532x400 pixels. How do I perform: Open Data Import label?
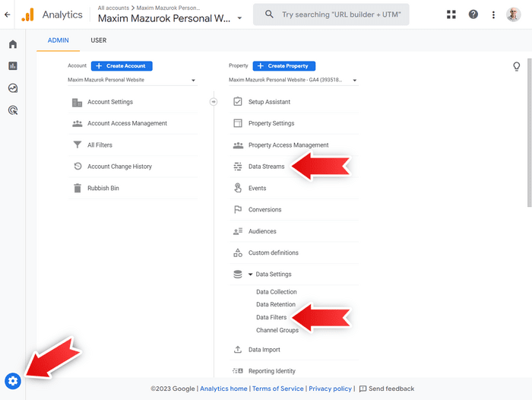(x=264, y=350)
